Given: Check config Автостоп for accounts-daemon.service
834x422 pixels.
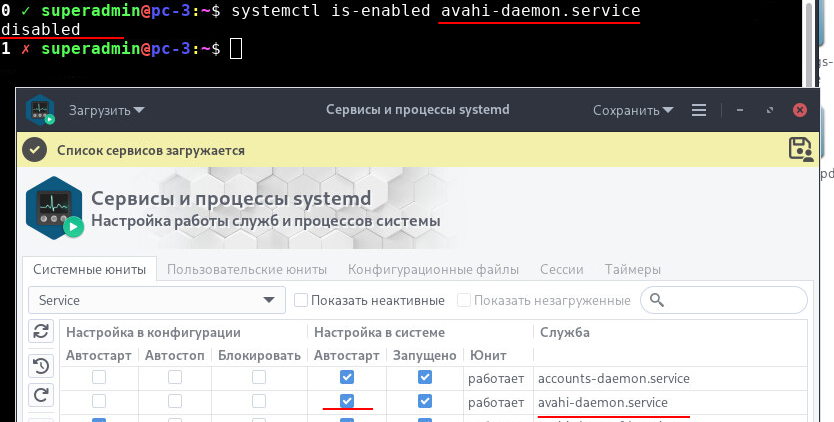Looking at the screenshot, I should [175, 377].
